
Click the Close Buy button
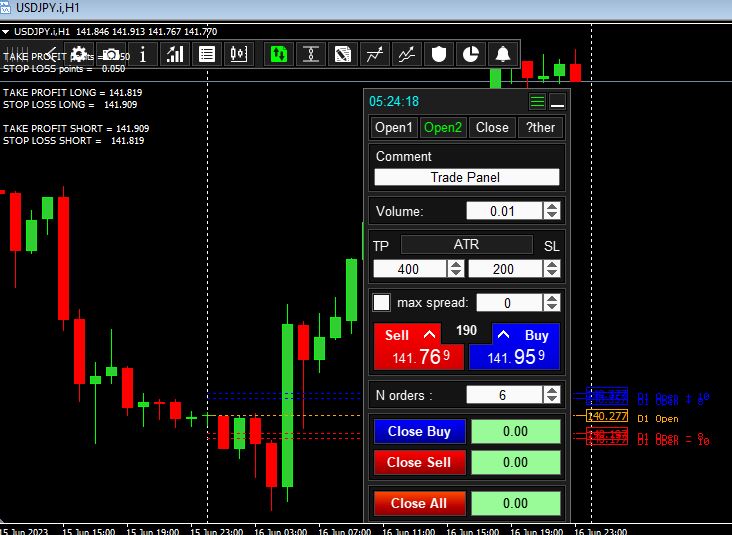[x=419, y=431]
